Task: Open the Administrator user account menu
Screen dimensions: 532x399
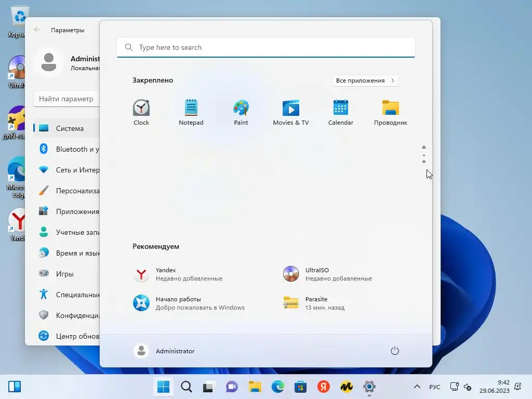Action: tap(164, 351)
